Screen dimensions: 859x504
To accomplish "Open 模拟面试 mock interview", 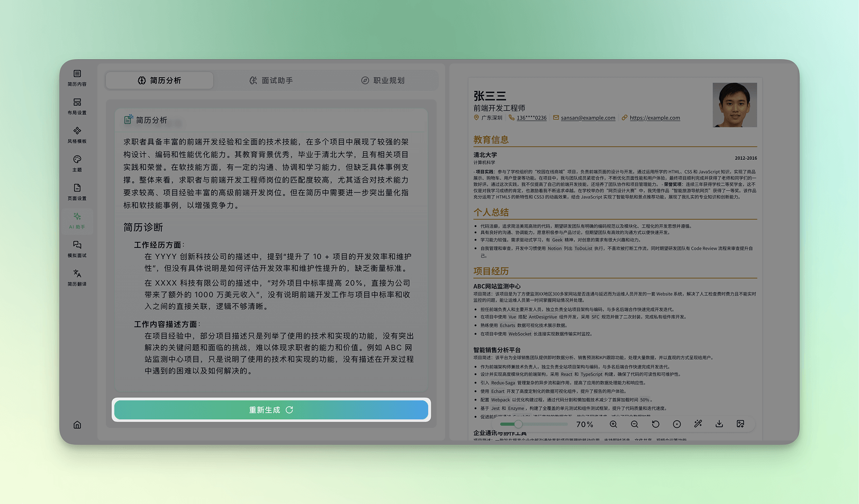I will point(77,249).
